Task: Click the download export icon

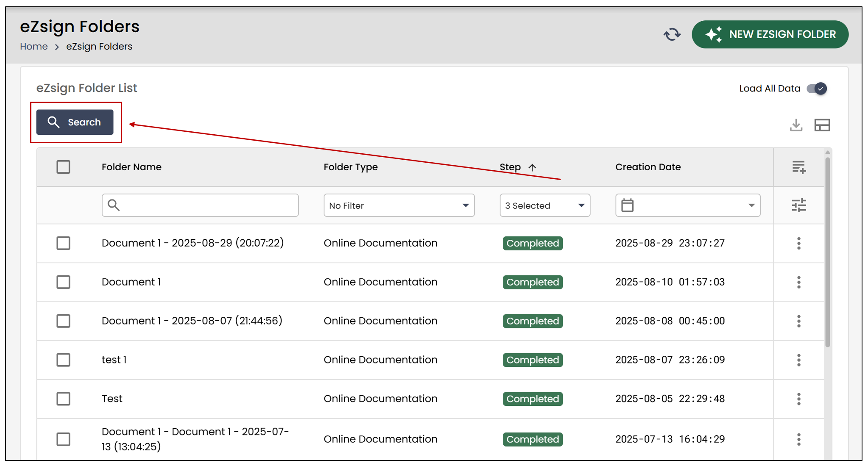Action: pyautogui.click(x=796, y=125)
